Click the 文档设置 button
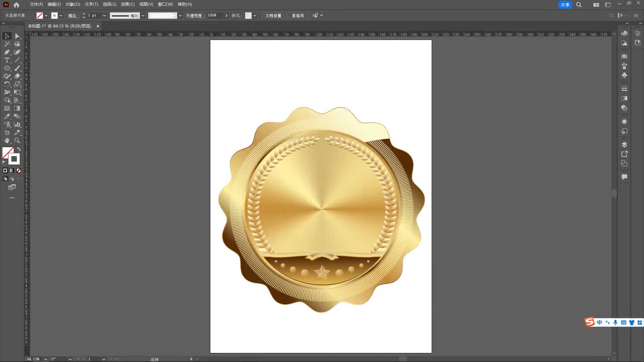 point(273,16)
